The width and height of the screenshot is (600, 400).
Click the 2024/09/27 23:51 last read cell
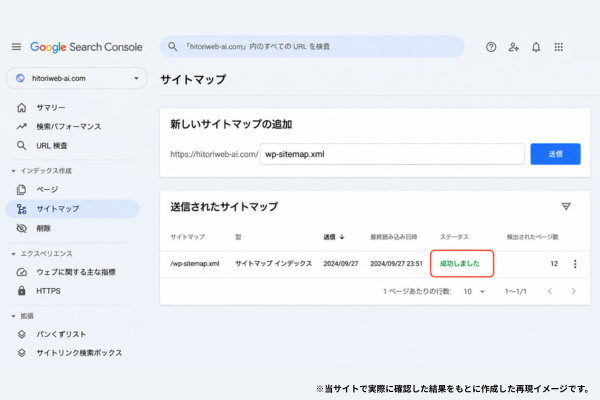point(396,263)
